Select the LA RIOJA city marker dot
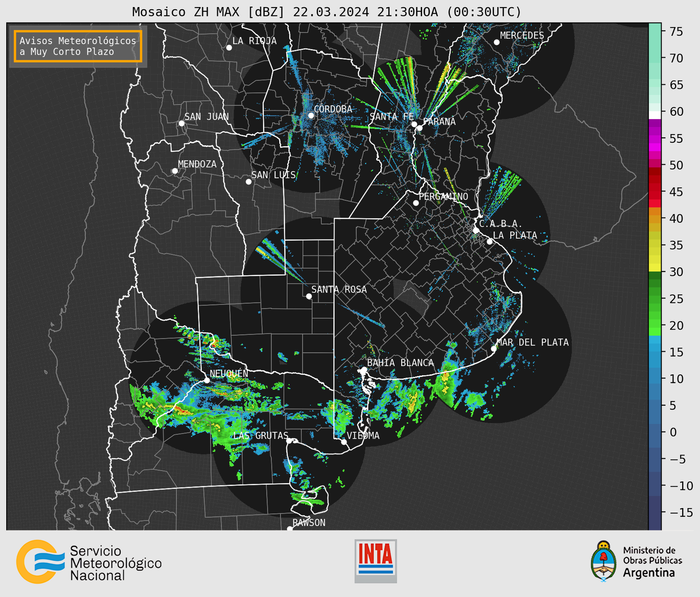The height and width of the screenshot is (597, 700). 229,48
